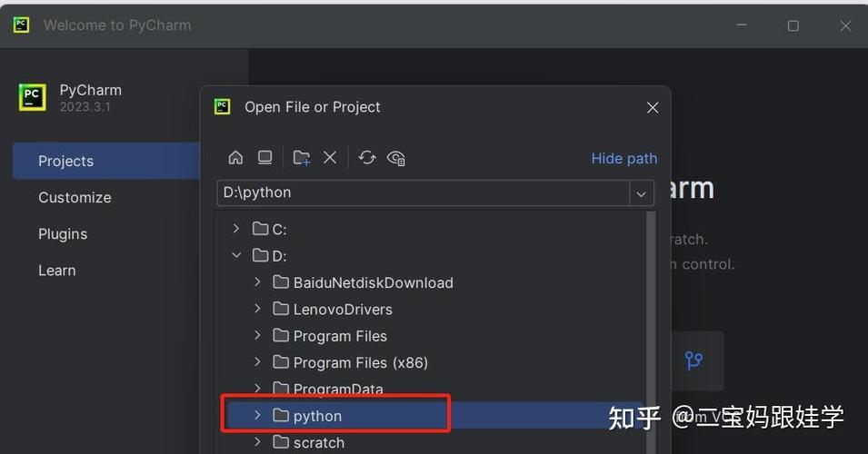Screen dimensions: 868x454
Task: Close the Open File or Project dialog
Action: (653, 107)
